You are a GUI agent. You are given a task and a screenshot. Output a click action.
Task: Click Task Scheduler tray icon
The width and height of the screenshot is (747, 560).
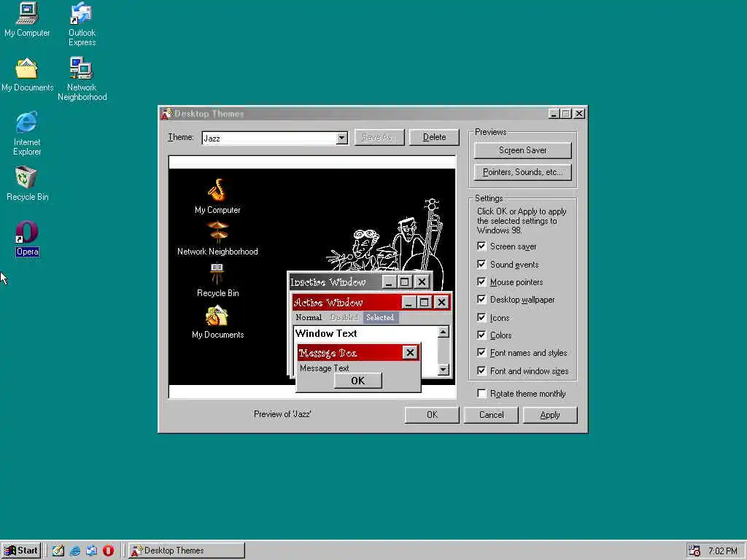pos(694,551)
